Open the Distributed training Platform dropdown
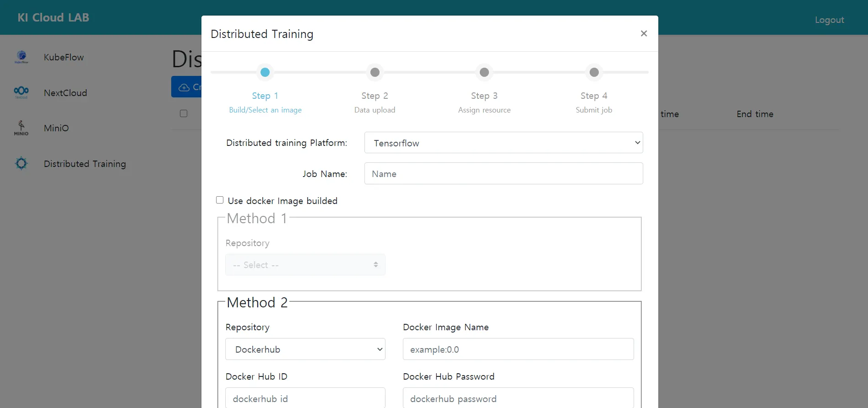 504,143
